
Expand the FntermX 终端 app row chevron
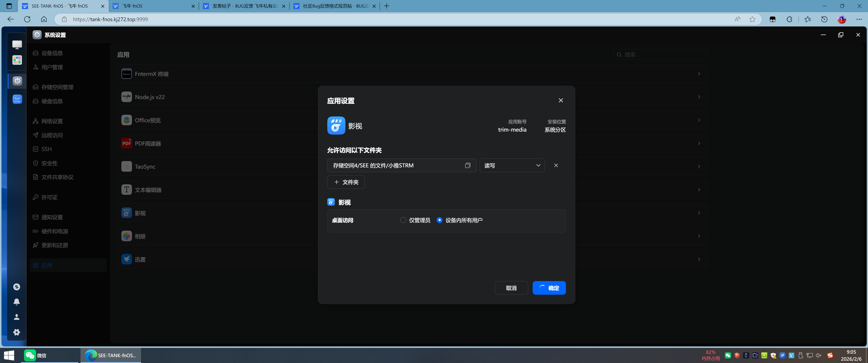click(699, 74)
